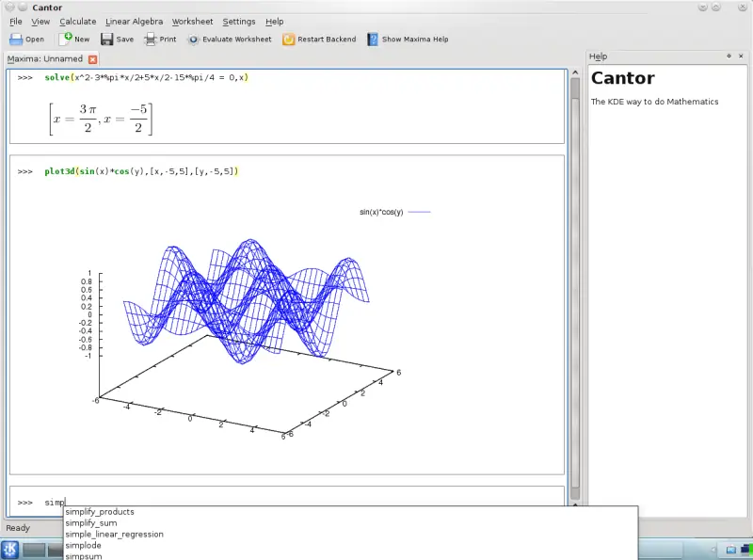Screen dimensions: 753x560
Task: Open Show Maxima Help
Action: point(408,40)
